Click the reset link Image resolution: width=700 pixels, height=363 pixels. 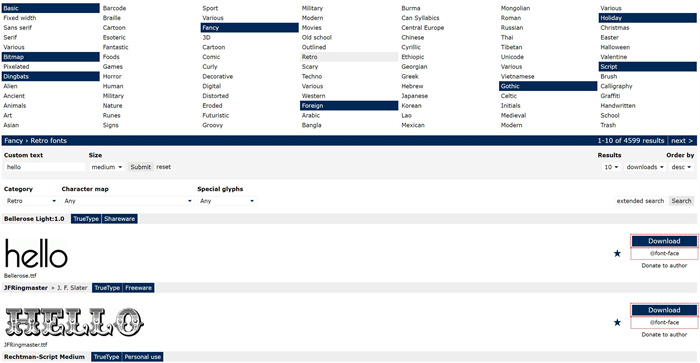[163, 167]
